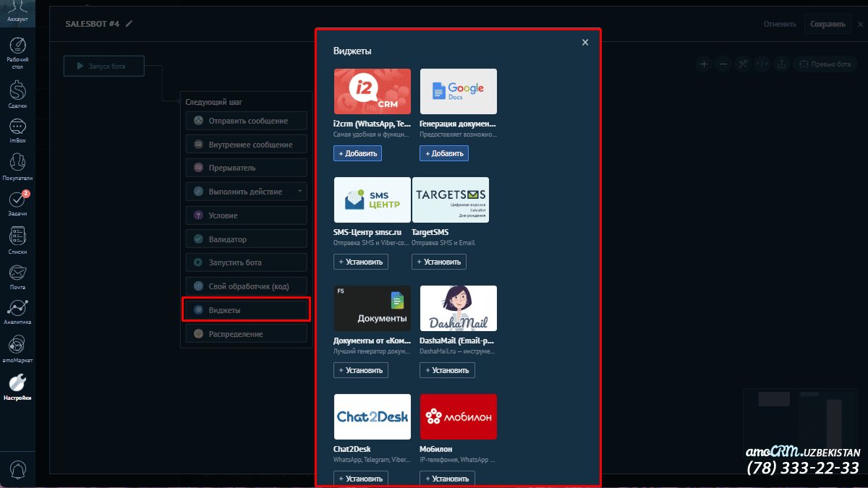
Task: Install the SMS-Центр smsc.ru widget
Action: [x=361, y=262]
